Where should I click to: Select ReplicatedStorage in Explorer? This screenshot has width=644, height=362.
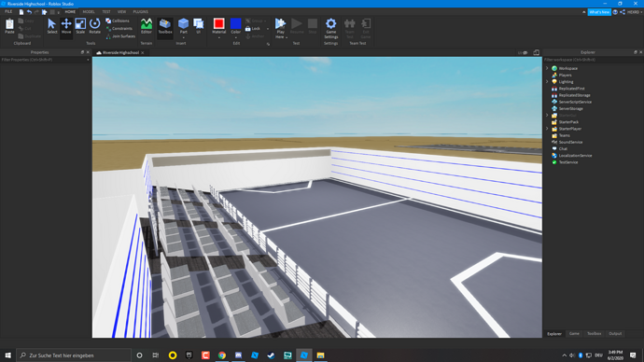(x=574, y=95)
